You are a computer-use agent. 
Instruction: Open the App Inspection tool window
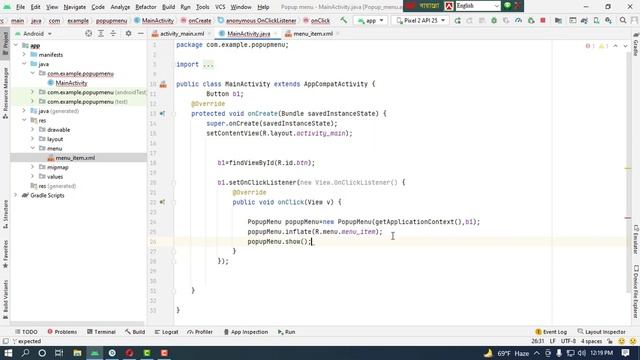[x=246, y=332]
